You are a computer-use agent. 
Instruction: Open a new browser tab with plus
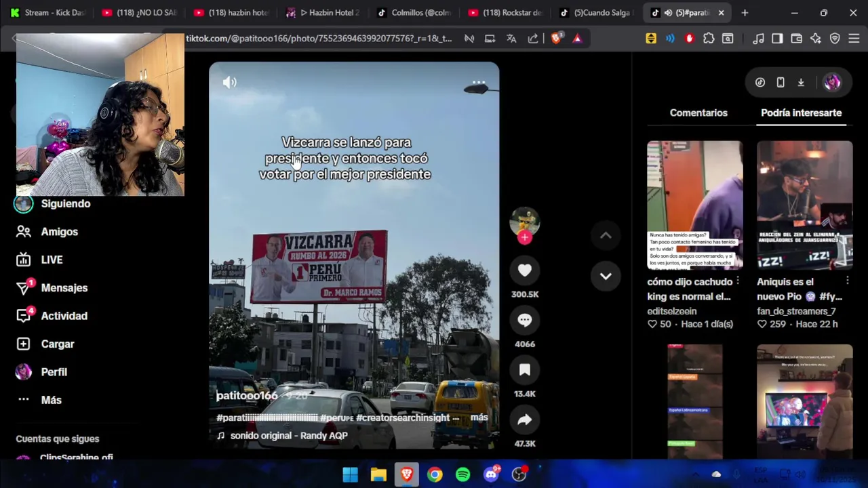745,12
